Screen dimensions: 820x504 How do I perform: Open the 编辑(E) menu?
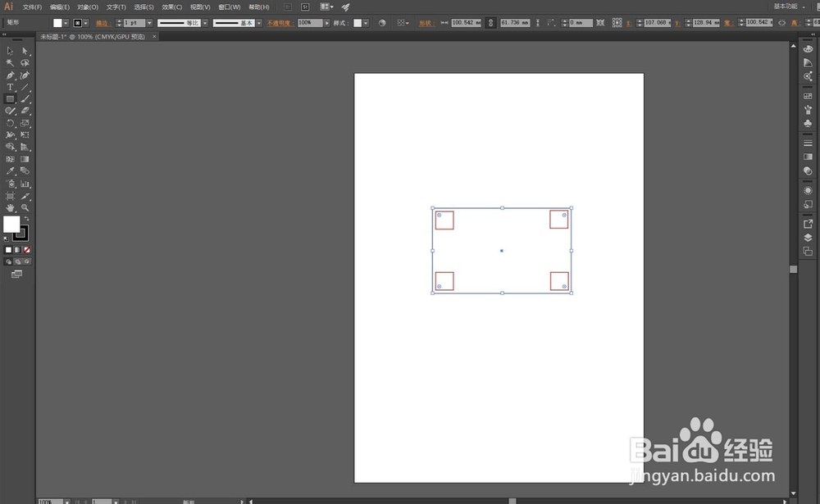click(60, 7)
